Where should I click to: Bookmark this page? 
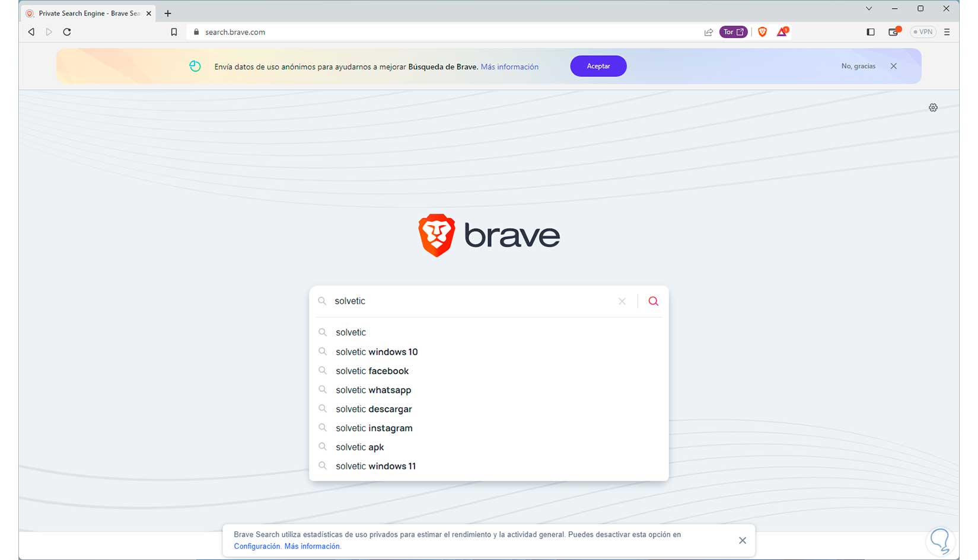tap(174, 32)
